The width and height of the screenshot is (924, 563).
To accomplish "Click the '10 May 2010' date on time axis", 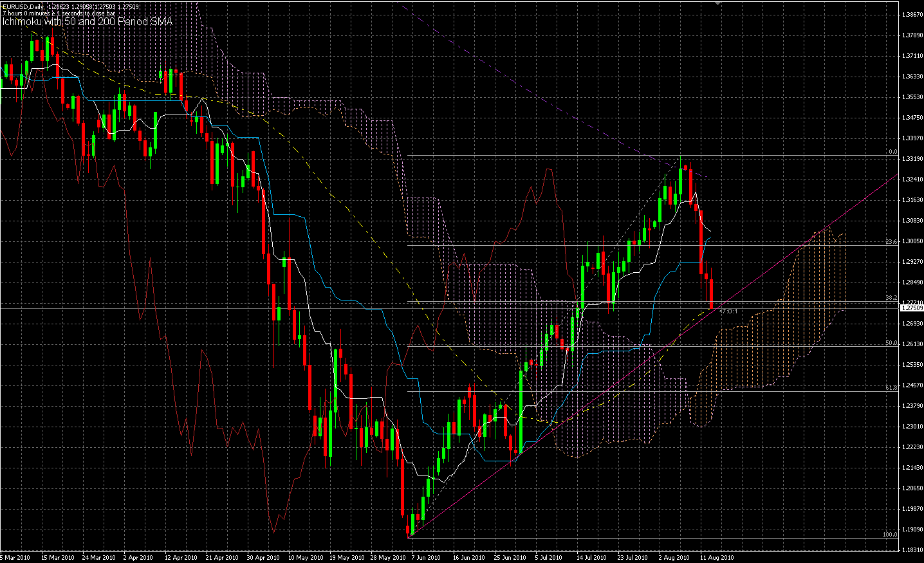I will 306,558.
